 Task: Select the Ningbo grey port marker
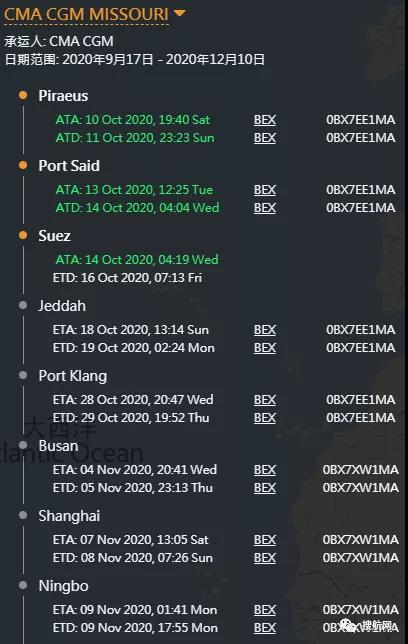coord(23,585)
